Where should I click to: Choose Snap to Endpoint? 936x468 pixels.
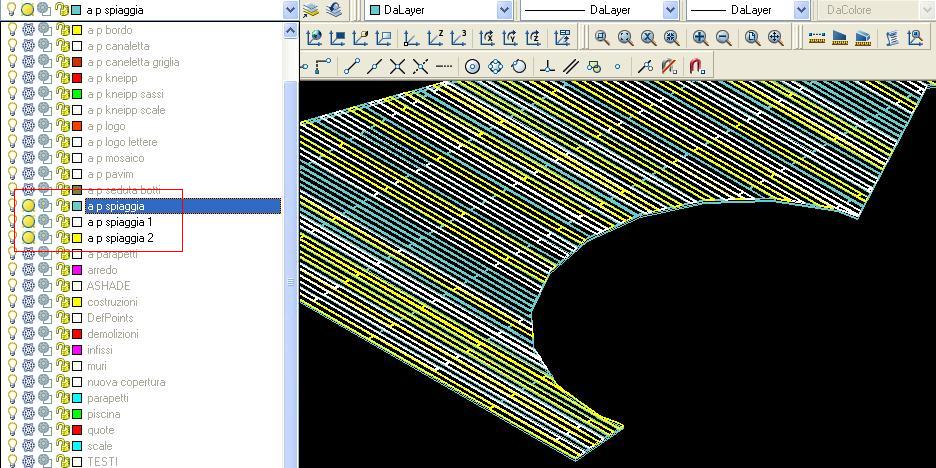point(352,66)
